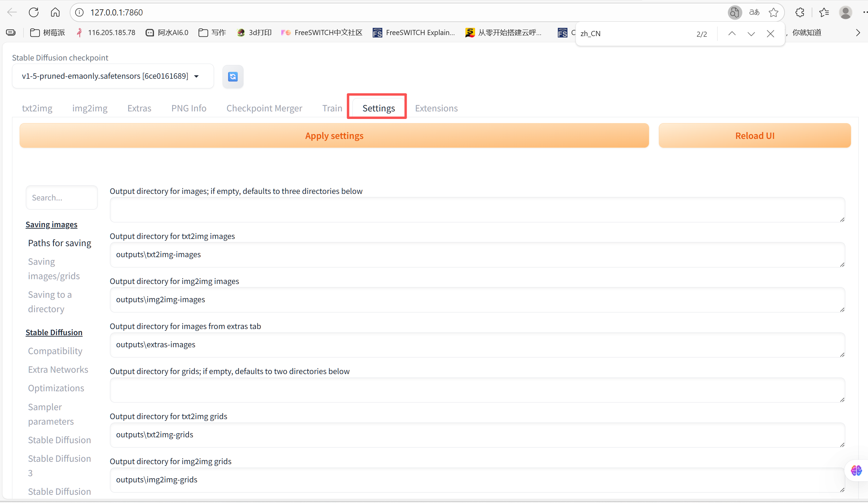Click the settings Search field

pos(61,198)
